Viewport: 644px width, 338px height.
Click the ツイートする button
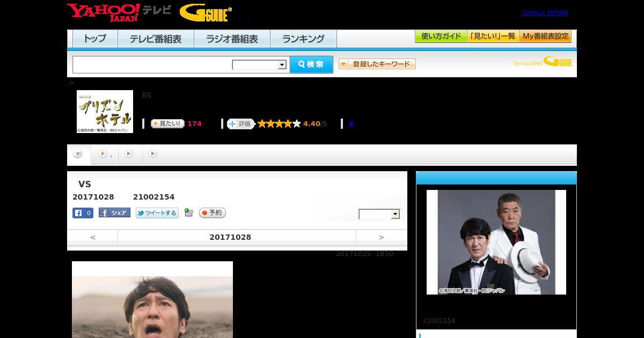(157, 213)
